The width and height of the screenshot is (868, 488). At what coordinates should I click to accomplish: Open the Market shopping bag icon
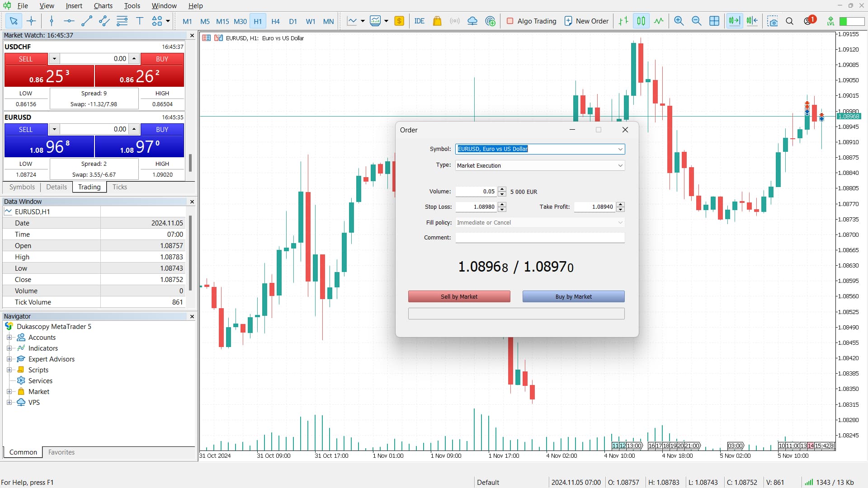(437, 21)
